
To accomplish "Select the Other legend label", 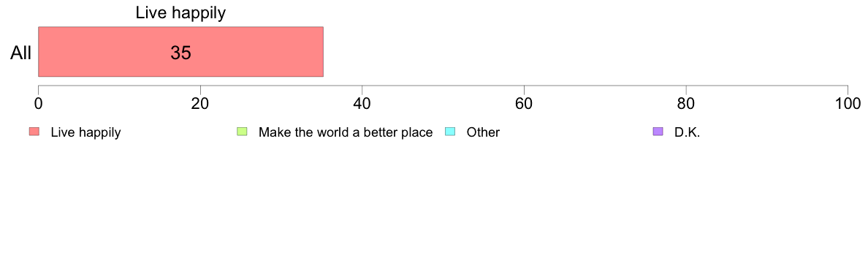I will pyautogui.click(x=483, y=132).
